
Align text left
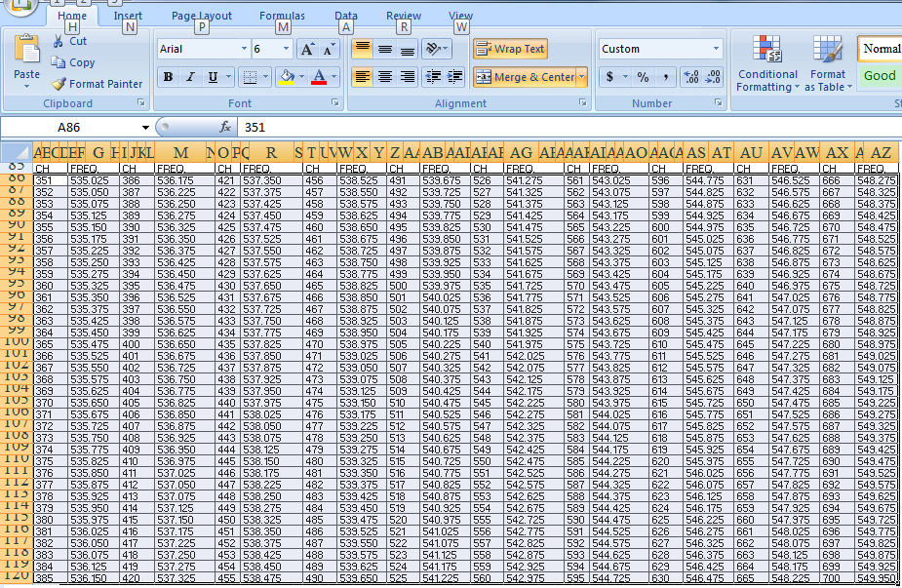tap(363, 76)
